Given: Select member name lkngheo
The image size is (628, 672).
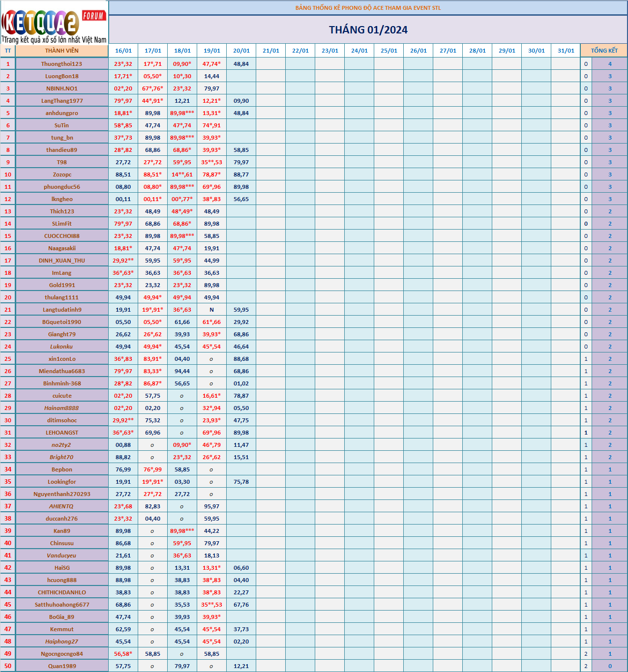Looking at the screenshot, I should (62, 199).
